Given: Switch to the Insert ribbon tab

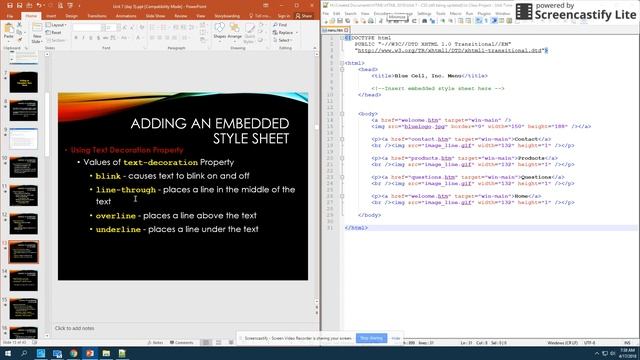Looking at the screenshot, I should [x=51, y=16].
